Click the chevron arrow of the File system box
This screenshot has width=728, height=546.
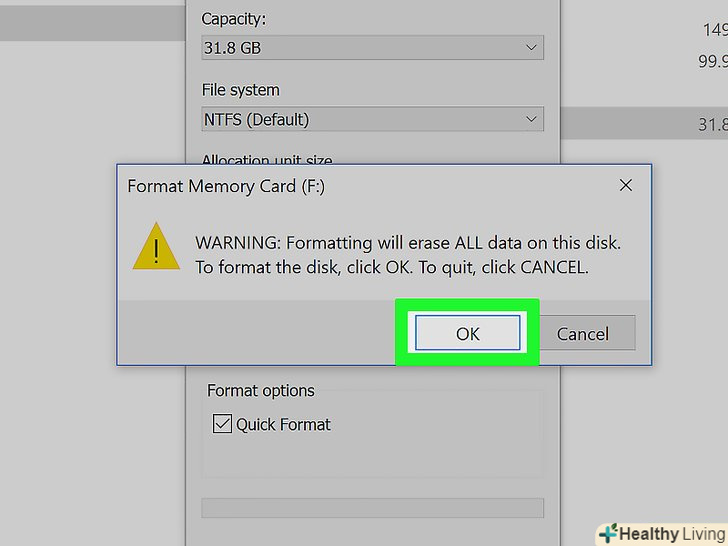coord(531,119)
